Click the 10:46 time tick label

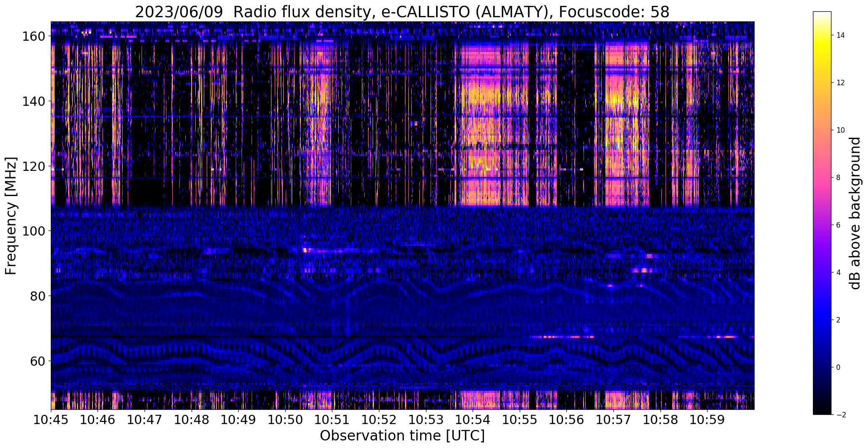click(98, 419)
